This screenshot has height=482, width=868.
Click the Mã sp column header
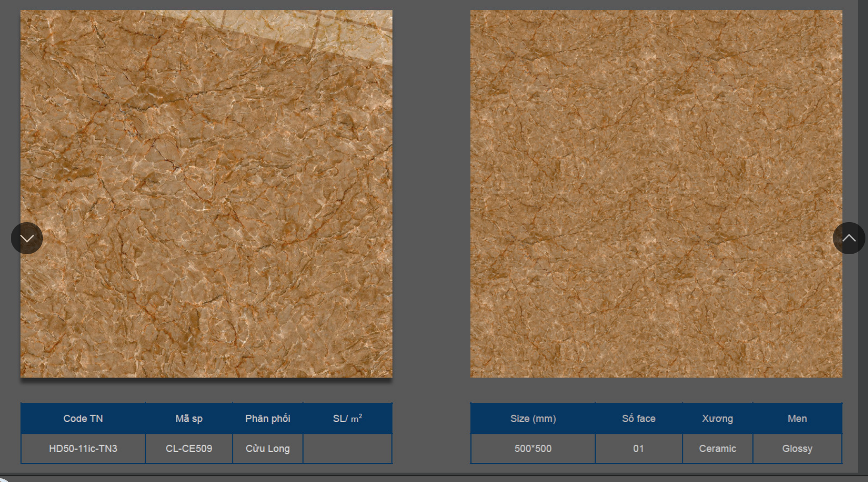(x=189, y=418)
